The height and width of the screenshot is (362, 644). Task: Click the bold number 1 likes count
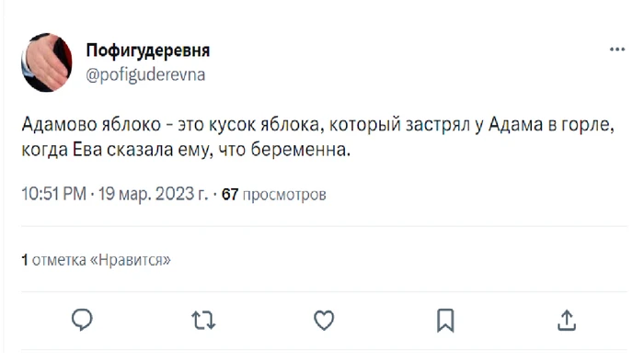25,260
